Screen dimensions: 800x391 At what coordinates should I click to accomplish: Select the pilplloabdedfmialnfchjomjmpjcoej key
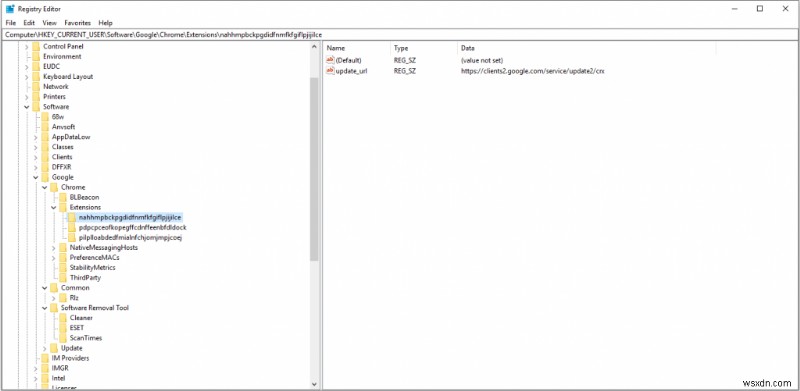131,237
